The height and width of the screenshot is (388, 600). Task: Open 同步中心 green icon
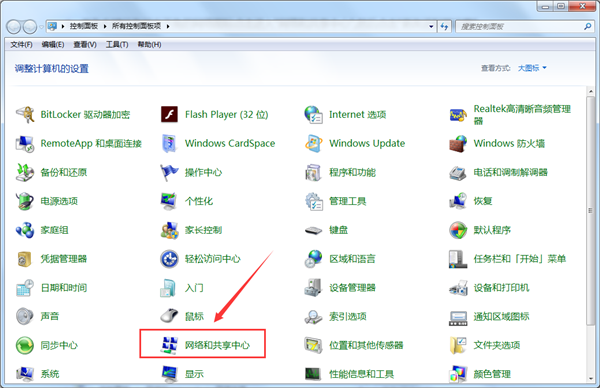25,345
